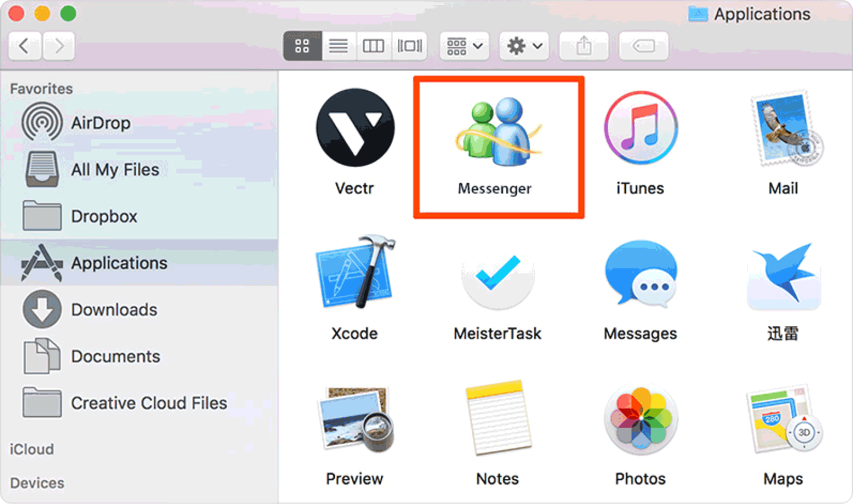This screenshot has height=504, width=853.
Task: Click the iCloud section header
Action: point(32,449)
